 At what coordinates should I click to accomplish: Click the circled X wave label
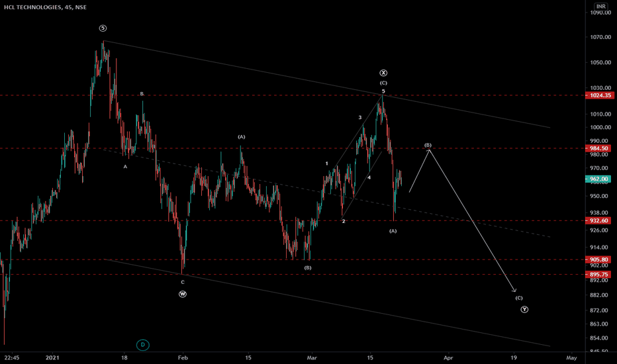(x=383, y=73)
